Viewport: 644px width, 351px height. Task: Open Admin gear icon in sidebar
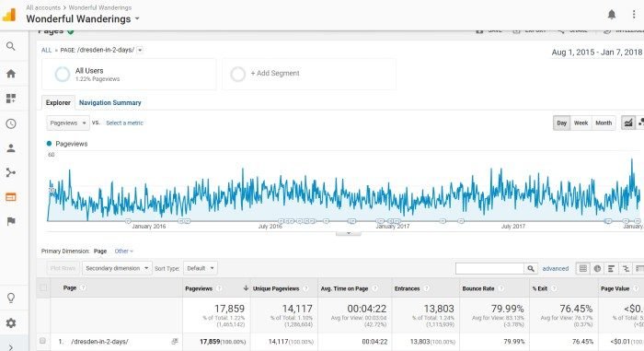(11, 323)
